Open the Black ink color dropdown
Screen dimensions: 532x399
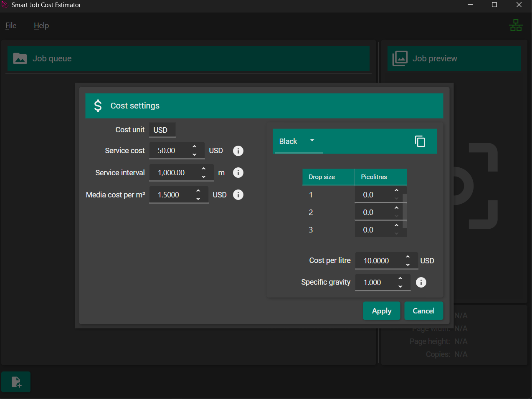coord(298,141)
